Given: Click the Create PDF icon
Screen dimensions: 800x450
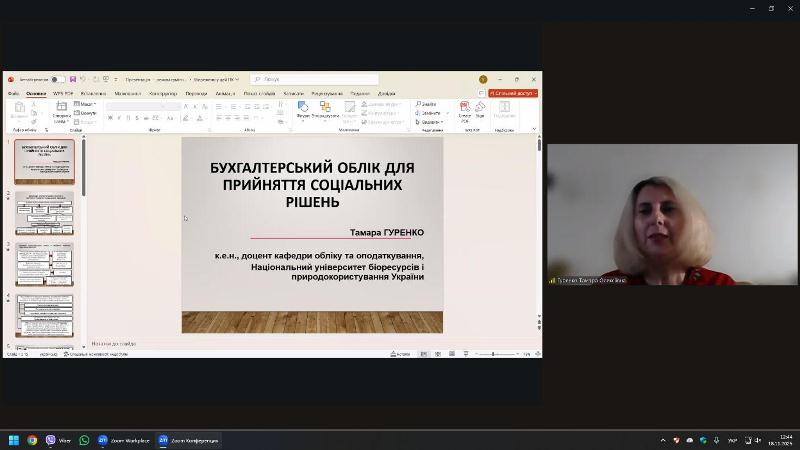Looking at the screenshot, I should point(465,110).
